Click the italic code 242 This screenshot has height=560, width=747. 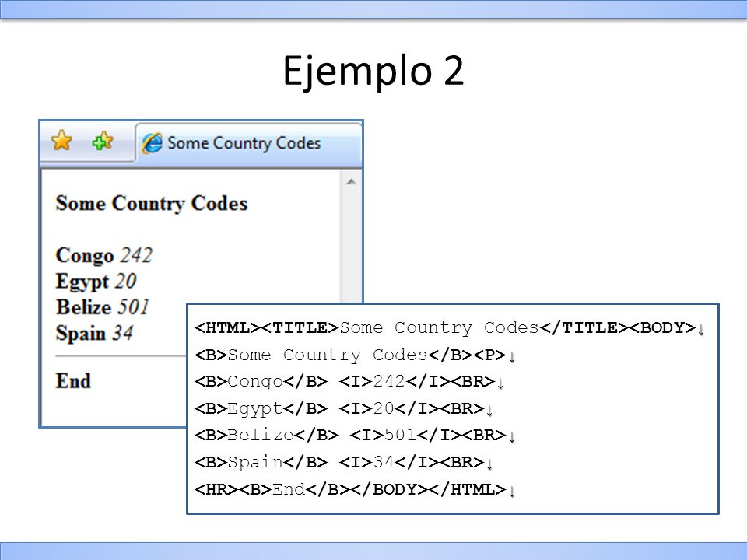tap(135, 255)
